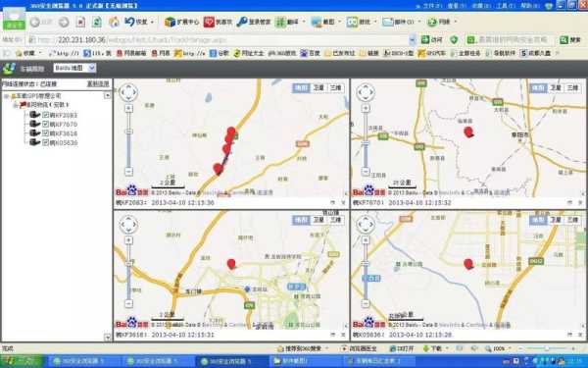
Task: Uncheck vehicle KF2083 checkbox
Action: [x=45, y=115]
